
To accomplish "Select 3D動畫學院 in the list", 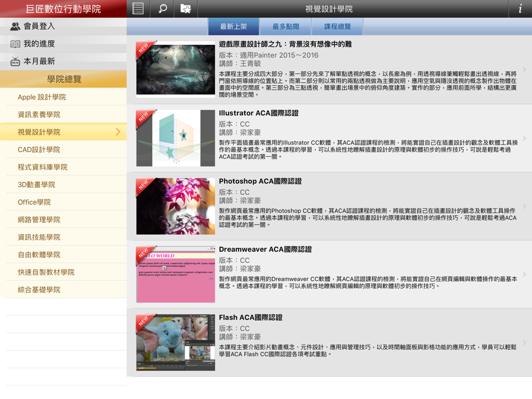I will (x=63, y=184).
